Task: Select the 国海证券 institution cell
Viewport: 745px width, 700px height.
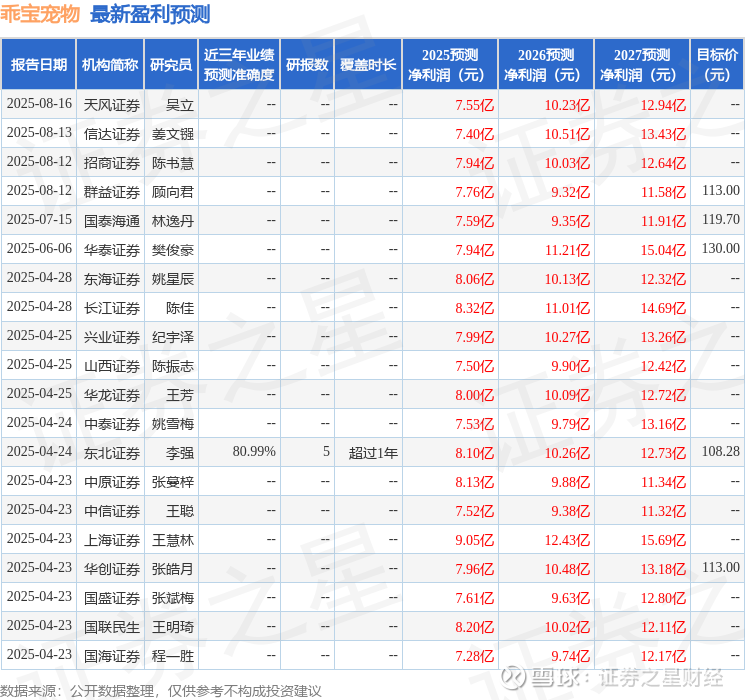Action: [112, 656]
